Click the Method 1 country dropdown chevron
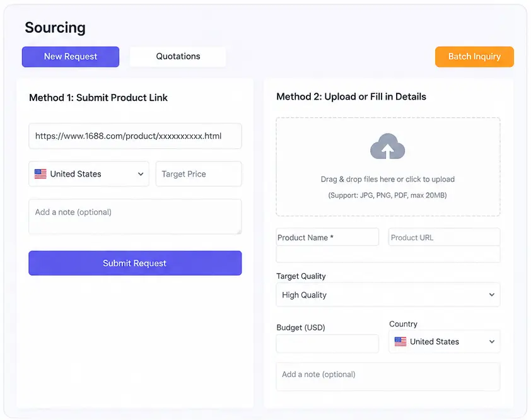The image size is (531, 420). pyautogui.click(x=141, y=174)
